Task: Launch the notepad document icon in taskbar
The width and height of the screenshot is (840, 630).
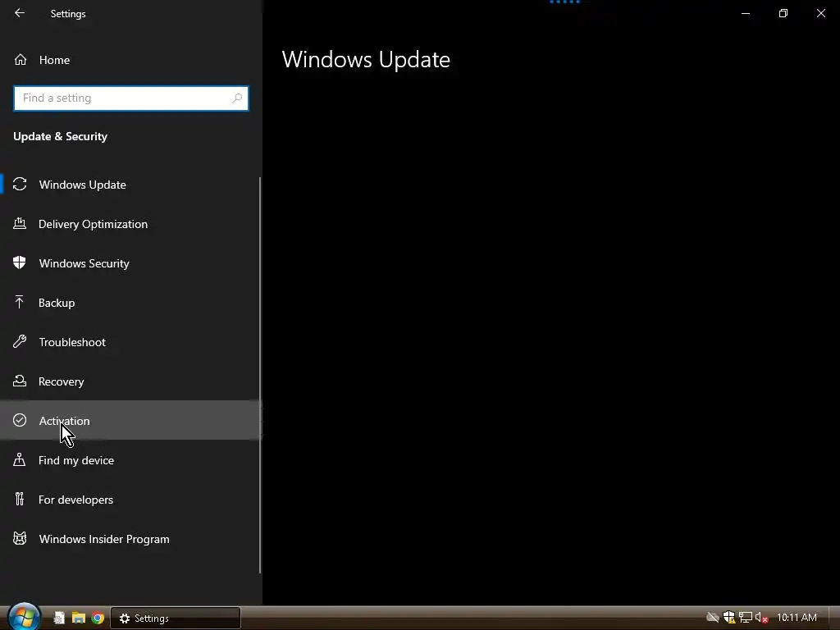Action: click(x=59, y=619)
